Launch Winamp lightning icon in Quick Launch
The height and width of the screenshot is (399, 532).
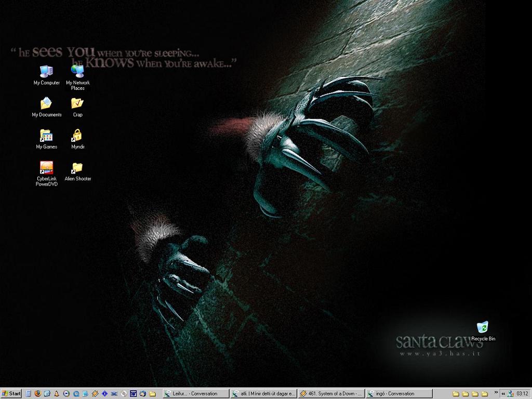(95, 394)
